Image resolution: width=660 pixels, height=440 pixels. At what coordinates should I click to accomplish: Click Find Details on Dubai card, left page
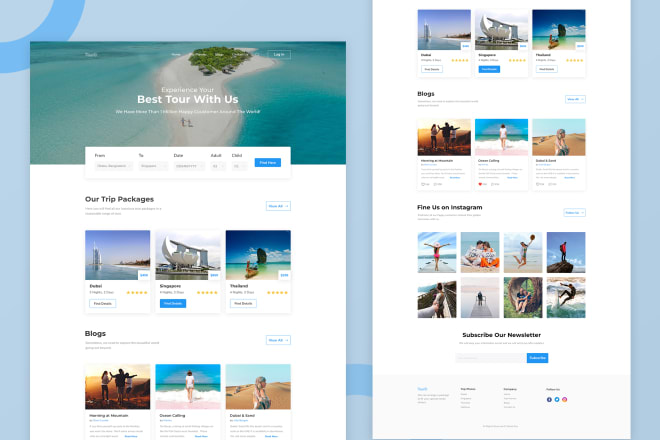click(103, 303)
